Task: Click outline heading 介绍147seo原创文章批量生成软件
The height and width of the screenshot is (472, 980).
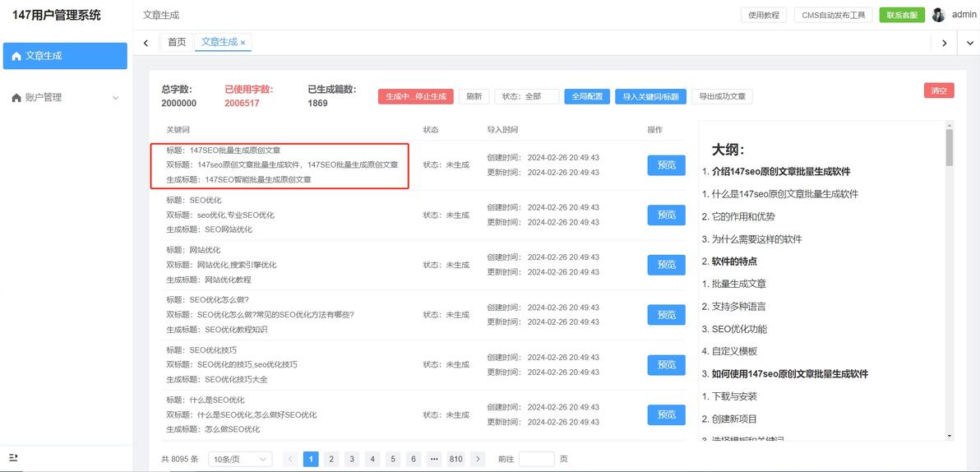Action: [x=780, y=171]
